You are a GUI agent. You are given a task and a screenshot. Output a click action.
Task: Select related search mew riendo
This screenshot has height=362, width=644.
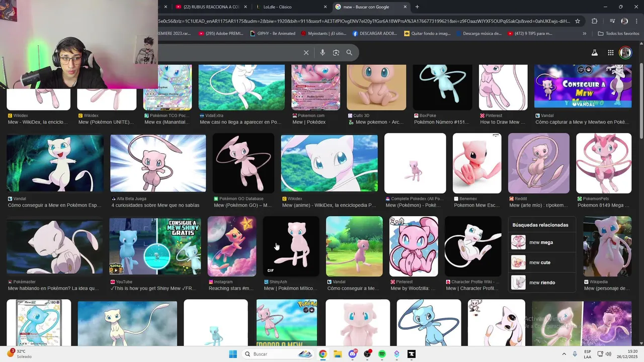coord(542,283)
